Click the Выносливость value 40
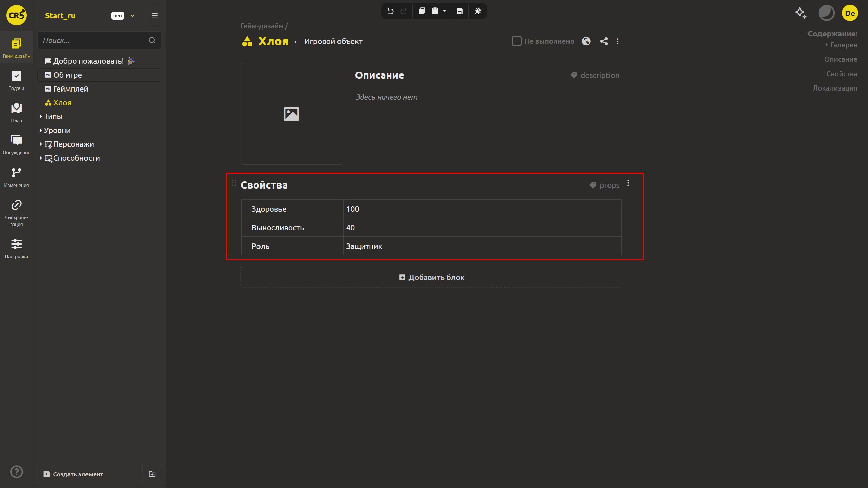868x488 pixels. tap(482, 228)
